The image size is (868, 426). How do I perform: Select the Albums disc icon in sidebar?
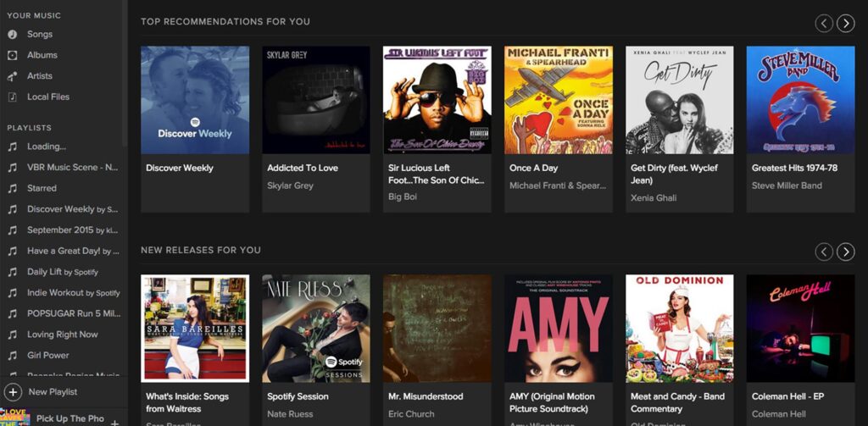(x=12, y=55)
